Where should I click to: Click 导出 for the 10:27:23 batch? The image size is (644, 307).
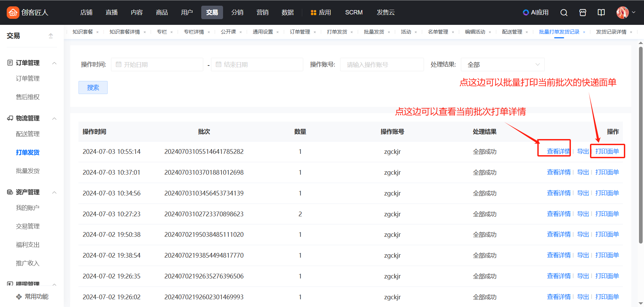[583, 214]
